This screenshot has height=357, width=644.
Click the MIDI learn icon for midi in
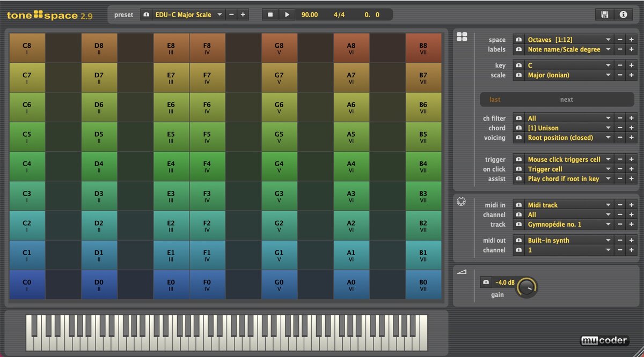[x=519, y=205]
